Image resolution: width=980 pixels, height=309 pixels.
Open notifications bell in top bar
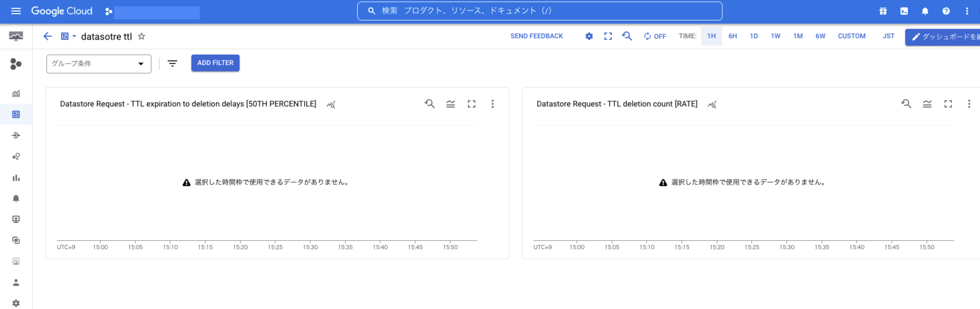(925, 11)
